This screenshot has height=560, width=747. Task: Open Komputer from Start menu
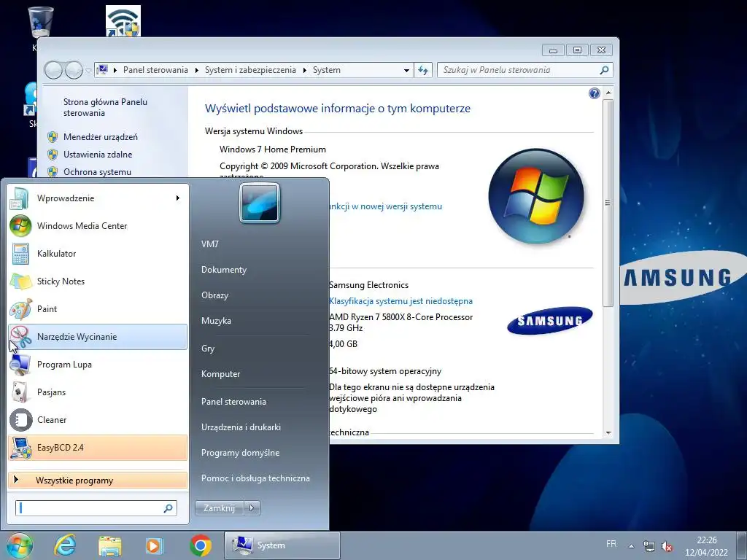coord(220,374)
